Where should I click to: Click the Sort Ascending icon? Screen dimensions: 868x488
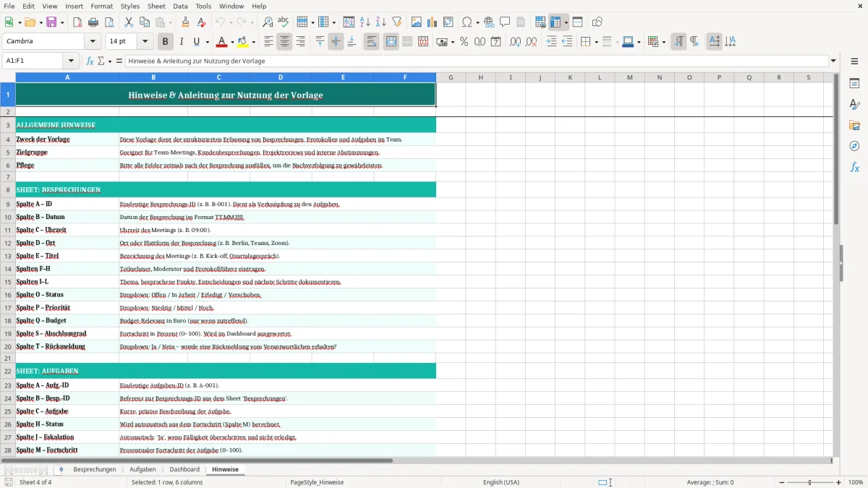pyautogui.click(x=365, y=22)
